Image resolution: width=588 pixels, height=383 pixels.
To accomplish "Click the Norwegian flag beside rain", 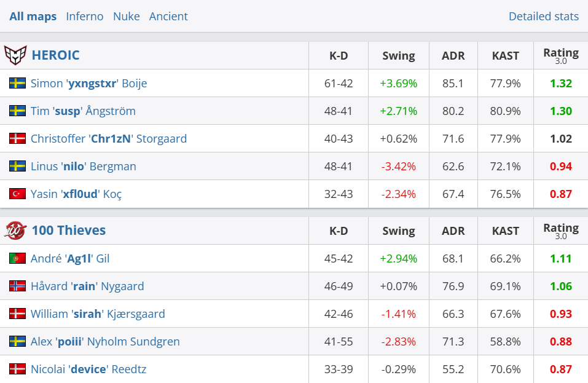I will [17, 286].
